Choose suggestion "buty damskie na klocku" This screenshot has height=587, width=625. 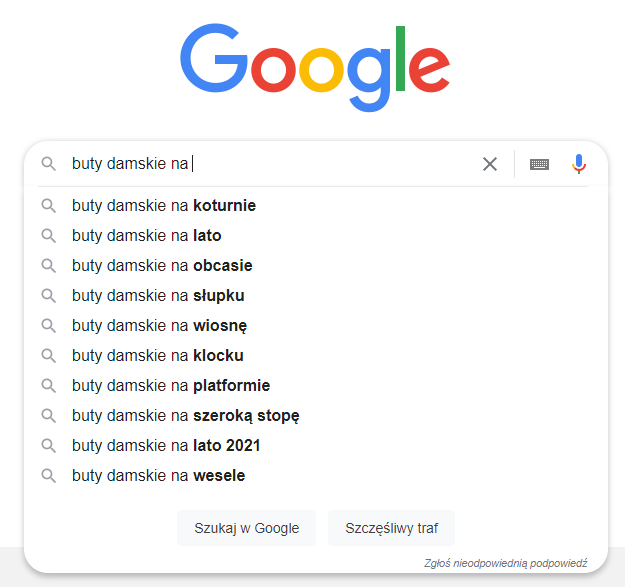pyautogui.click(x=158, y=356)
